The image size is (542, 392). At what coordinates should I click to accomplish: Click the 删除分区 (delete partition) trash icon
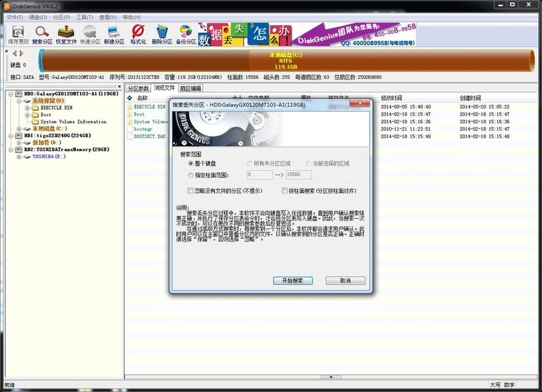pyautogui.click(x=162, y=35)
